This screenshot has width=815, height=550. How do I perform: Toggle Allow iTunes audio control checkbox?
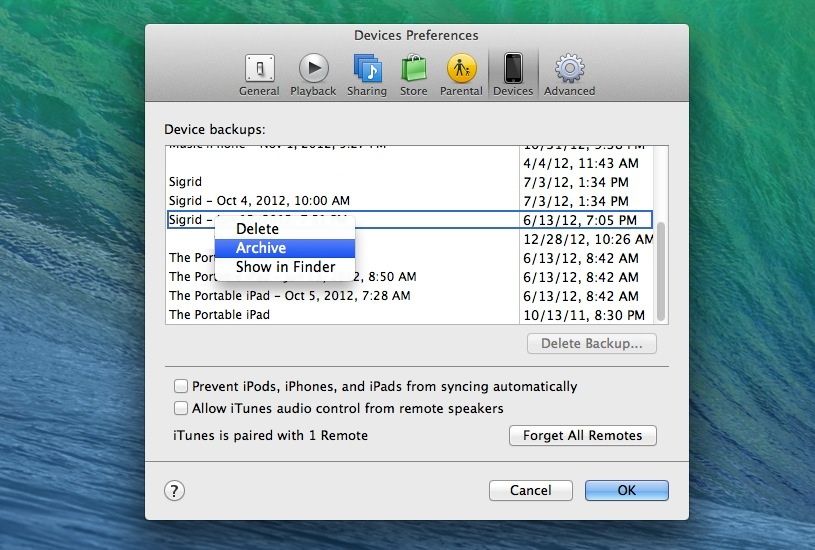181,408
